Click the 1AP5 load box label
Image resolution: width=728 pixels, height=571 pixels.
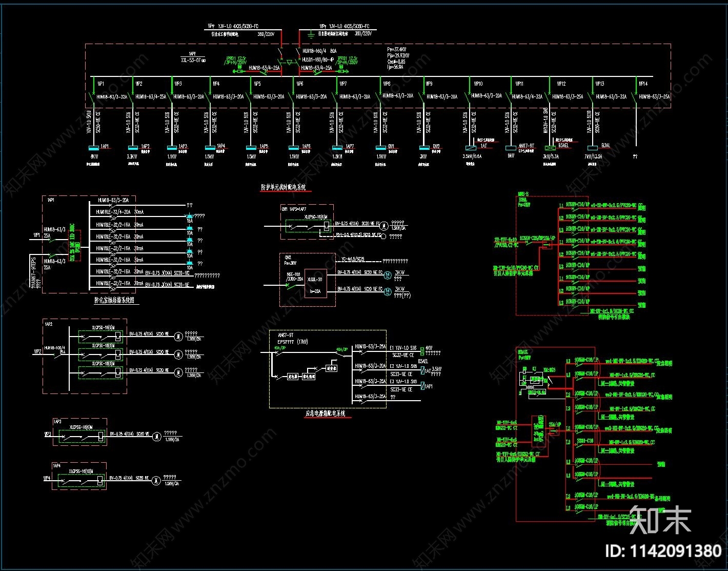coord(264,146)
